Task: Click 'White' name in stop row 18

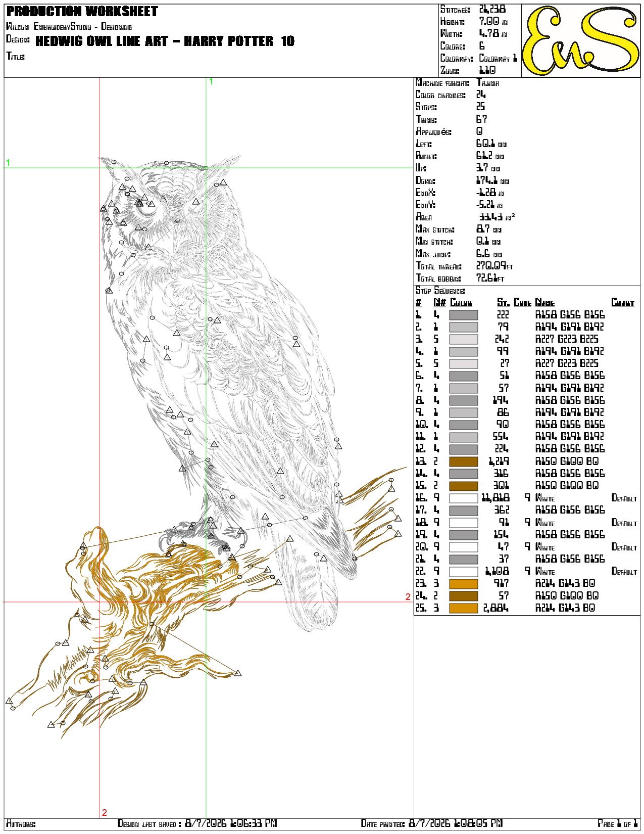Action: (545, 523)
